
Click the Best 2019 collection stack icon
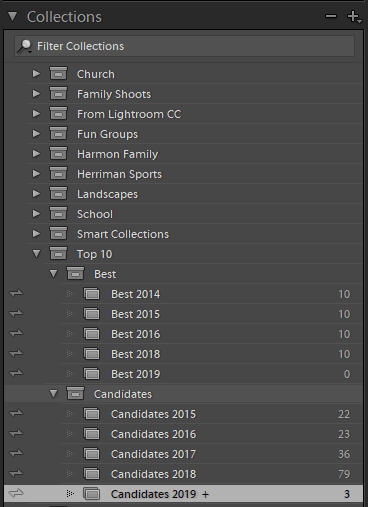(x=92, y=374)
